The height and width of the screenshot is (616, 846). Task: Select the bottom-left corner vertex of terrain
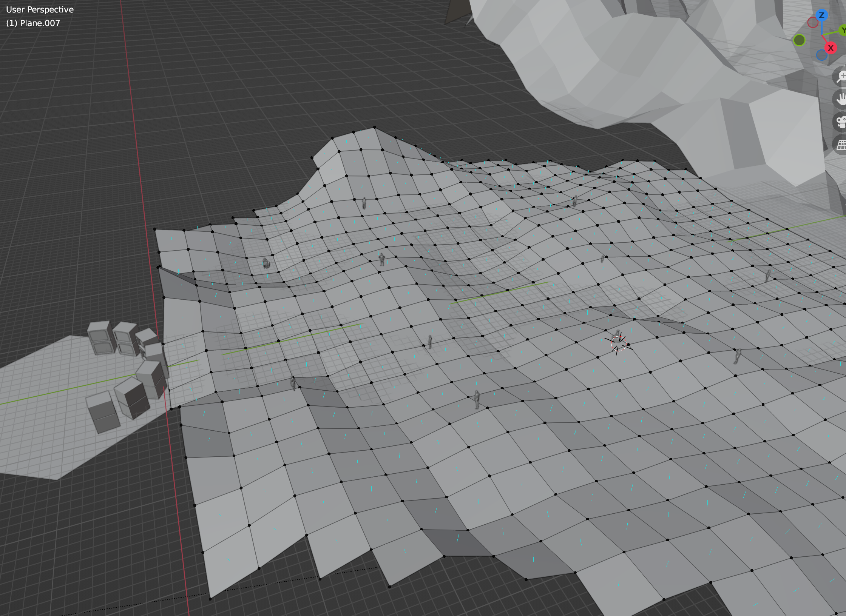coord(210,599)
